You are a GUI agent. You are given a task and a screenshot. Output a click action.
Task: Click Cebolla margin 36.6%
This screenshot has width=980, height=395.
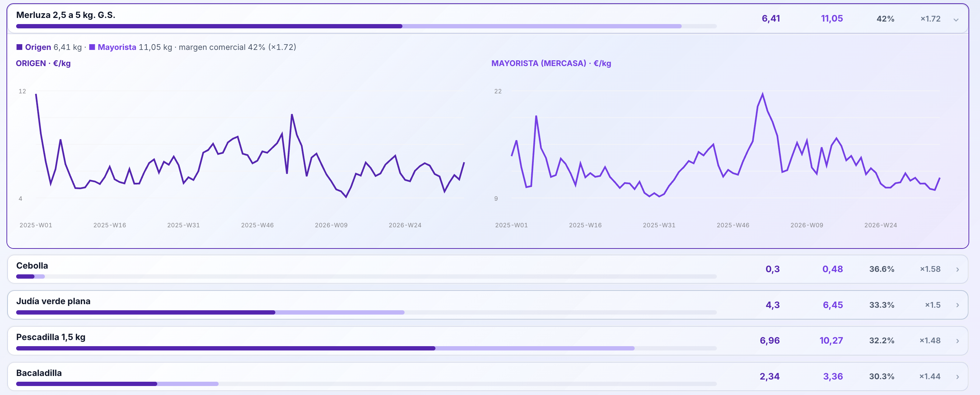[882, 269]
